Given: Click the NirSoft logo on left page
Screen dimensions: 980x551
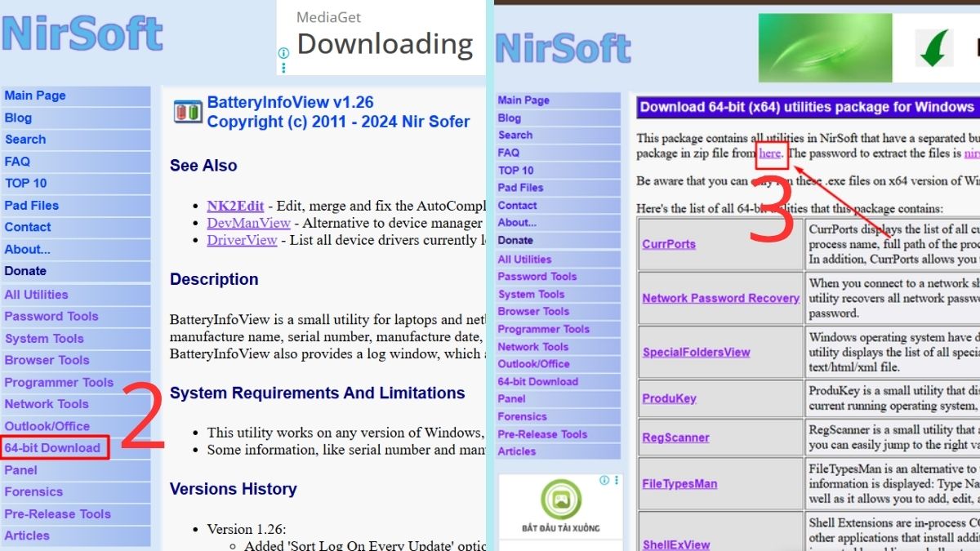Looking at the screenshot, I should point(82,33).
